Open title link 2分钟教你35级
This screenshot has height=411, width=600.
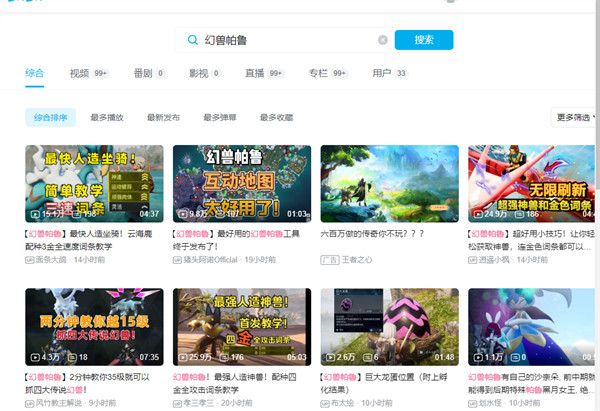click(x=87, y=383)
